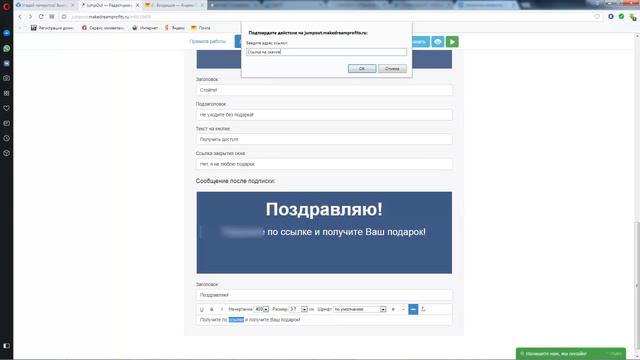The image size is (640, 360).
Task: Open the 'Начертание' weight dropdown
Action: coord(261,309)
